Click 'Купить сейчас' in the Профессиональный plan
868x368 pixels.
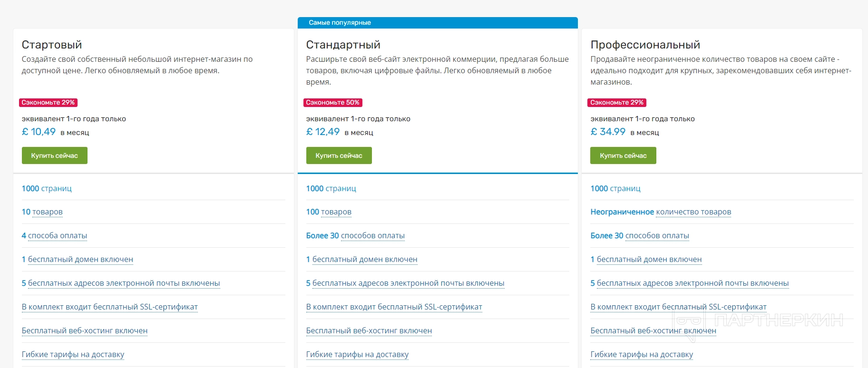[x=623, y=155]
